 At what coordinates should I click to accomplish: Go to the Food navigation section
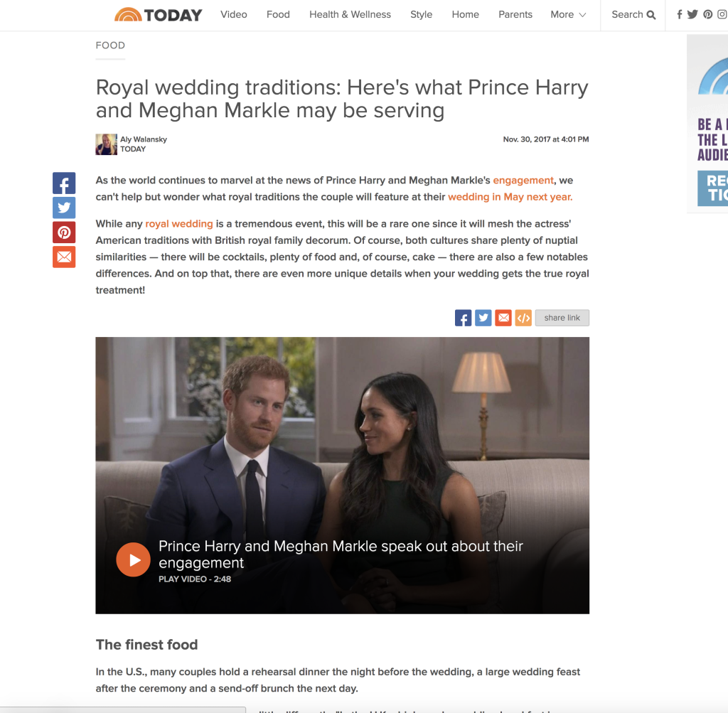pos(278,15)
